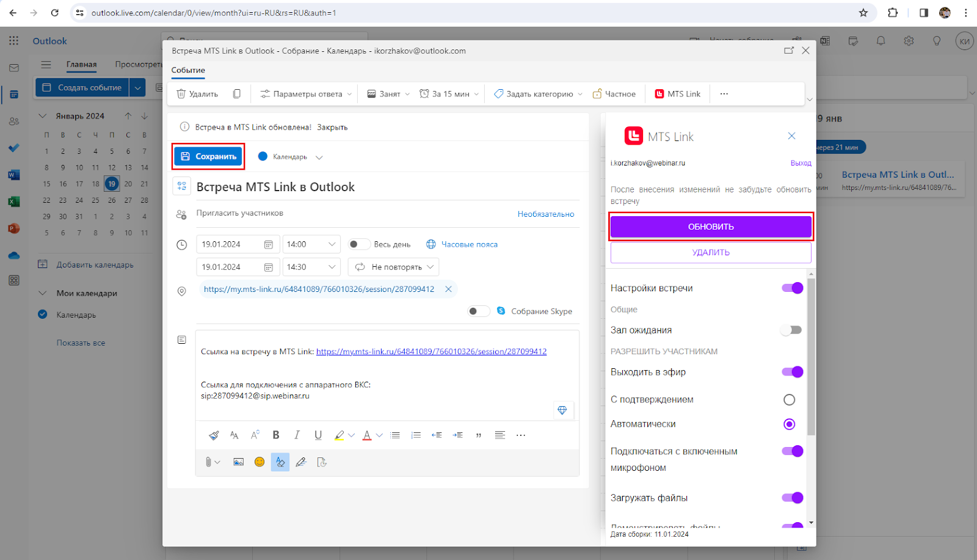This screenshot has width=977, height=560.
Task: Open settings gear in Outlook header
Action: click(909, 41)
